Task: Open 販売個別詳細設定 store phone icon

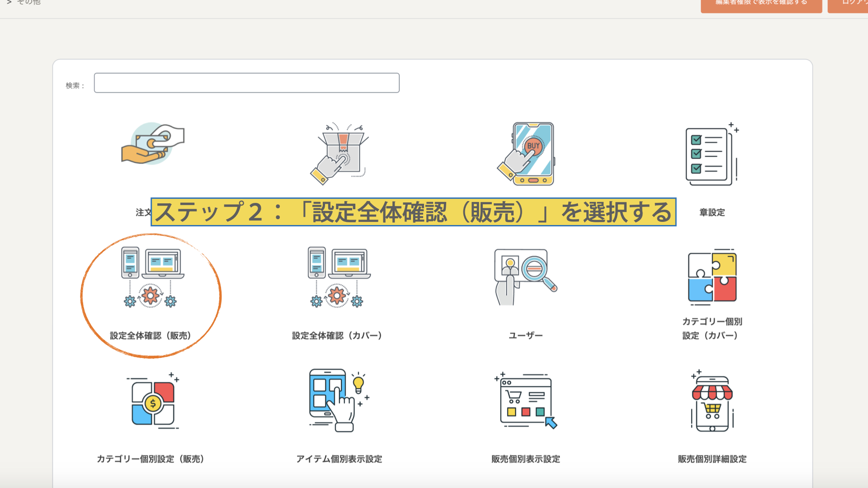Action: point(712,401)
